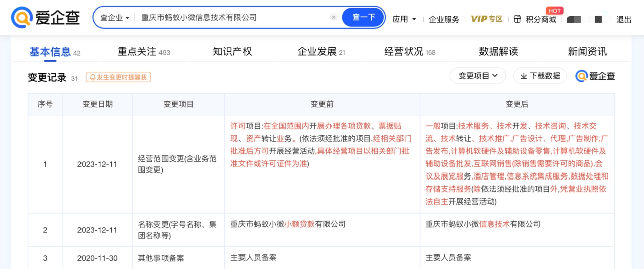Open the VIP专区 link
Viewport: 644px width, 269px height.
coord(487,19)
